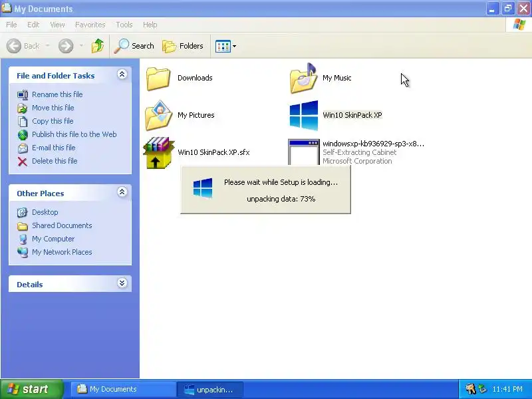Image resolution: width=532 pixels, height=399 pixels.
Task: Collapse the Other Places panel
Action: click(x=122, y=192)
